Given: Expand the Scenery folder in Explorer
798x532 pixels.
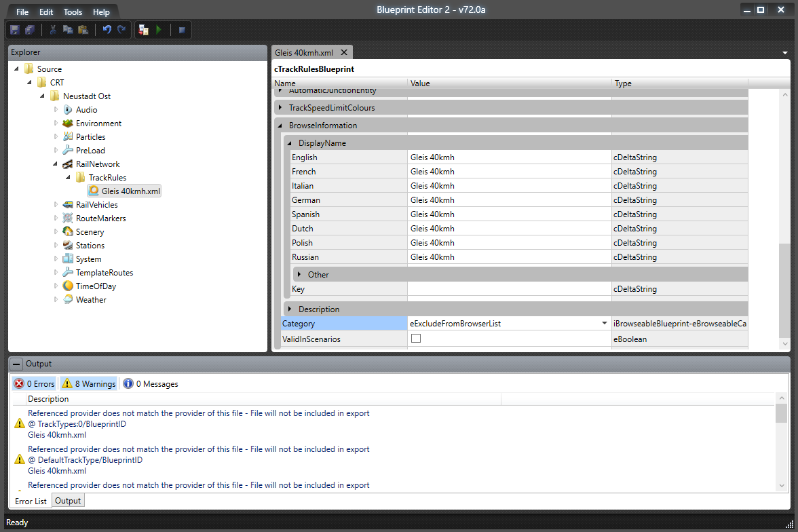Looking at the screenshot, I should click(57, 232).
